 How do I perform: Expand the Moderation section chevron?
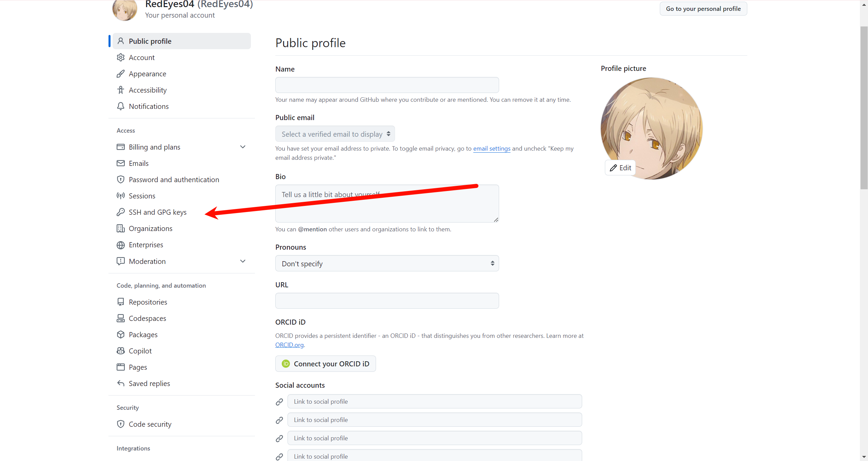coord(243,261)
